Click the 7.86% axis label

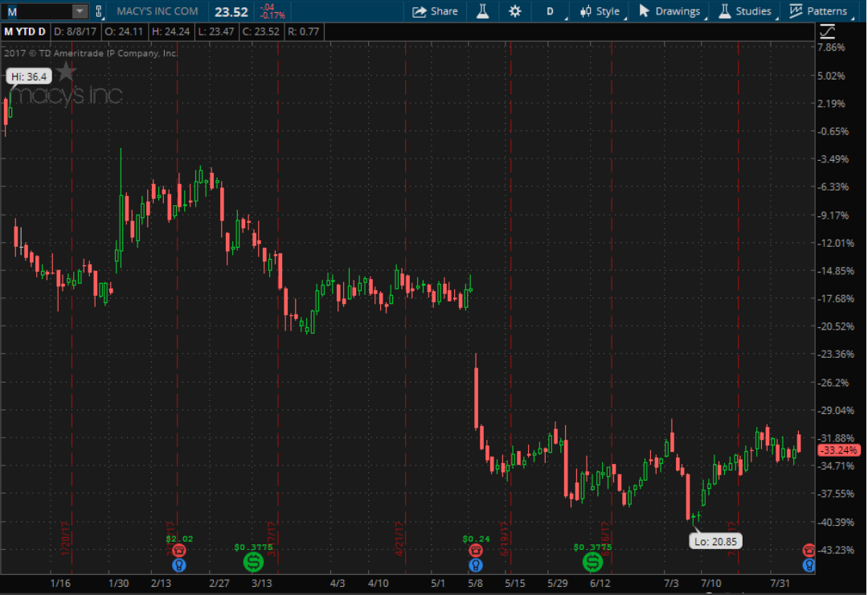click(832, 47)
